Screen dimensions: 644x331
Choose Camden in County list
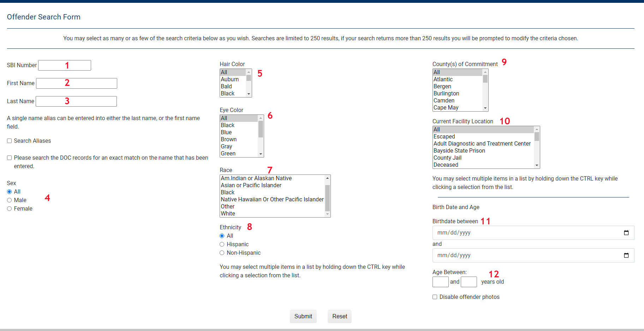(x=444, y=101)
